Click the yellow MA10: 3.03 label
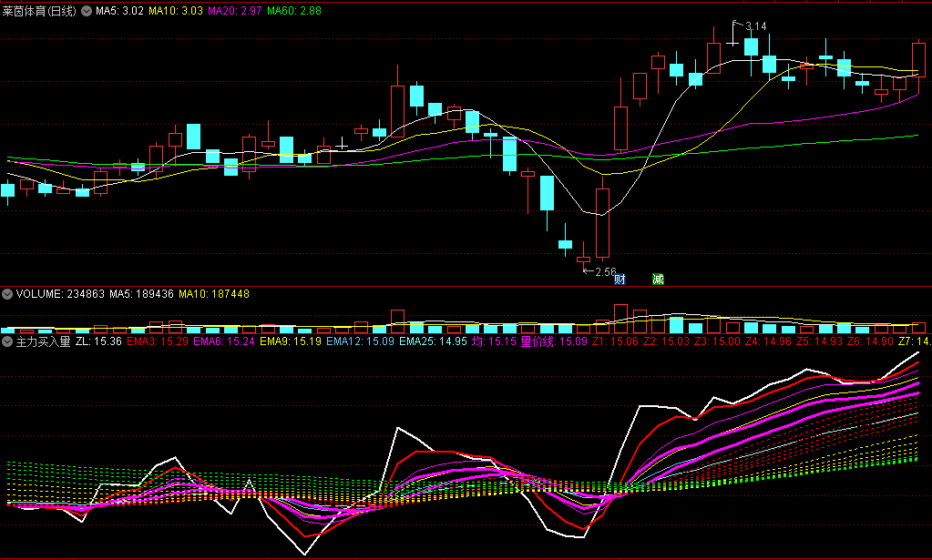 tap(175, 11)
